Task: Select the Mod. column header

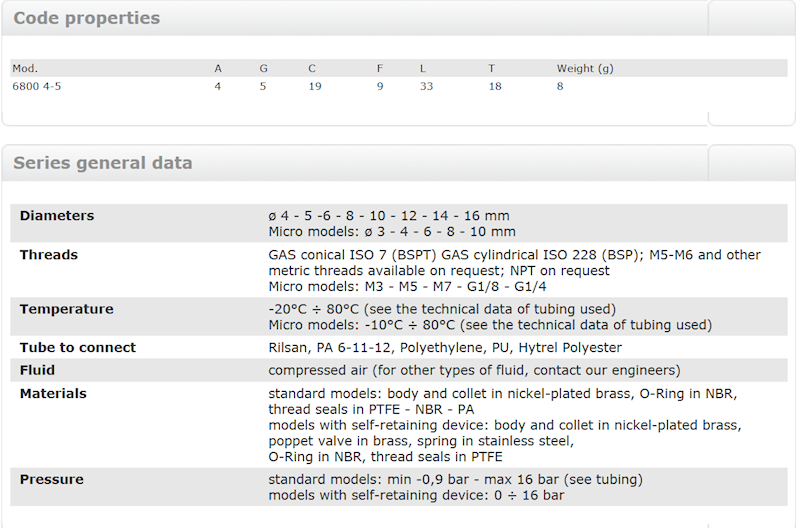Action: click(25, 68)
